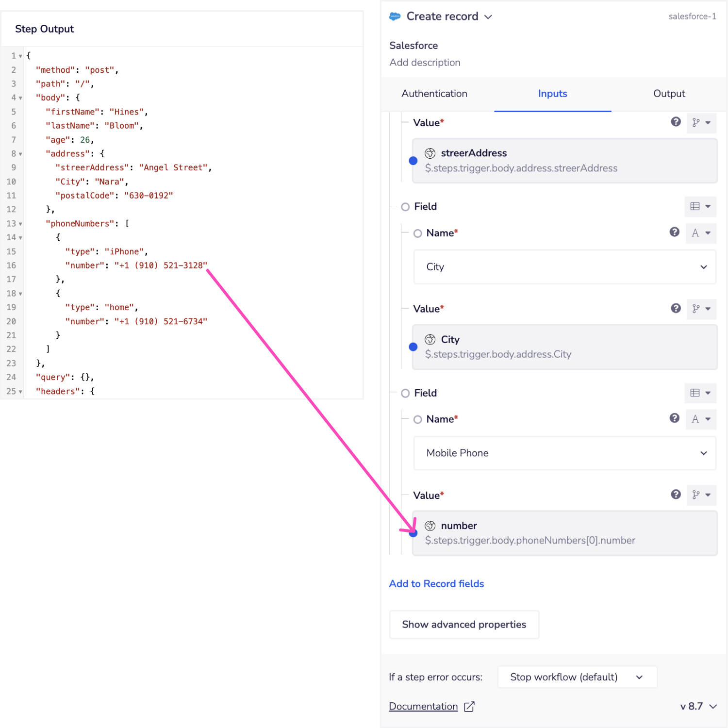Click Show advanced properties button
This screenshot has height=728, width=728.
463,625
